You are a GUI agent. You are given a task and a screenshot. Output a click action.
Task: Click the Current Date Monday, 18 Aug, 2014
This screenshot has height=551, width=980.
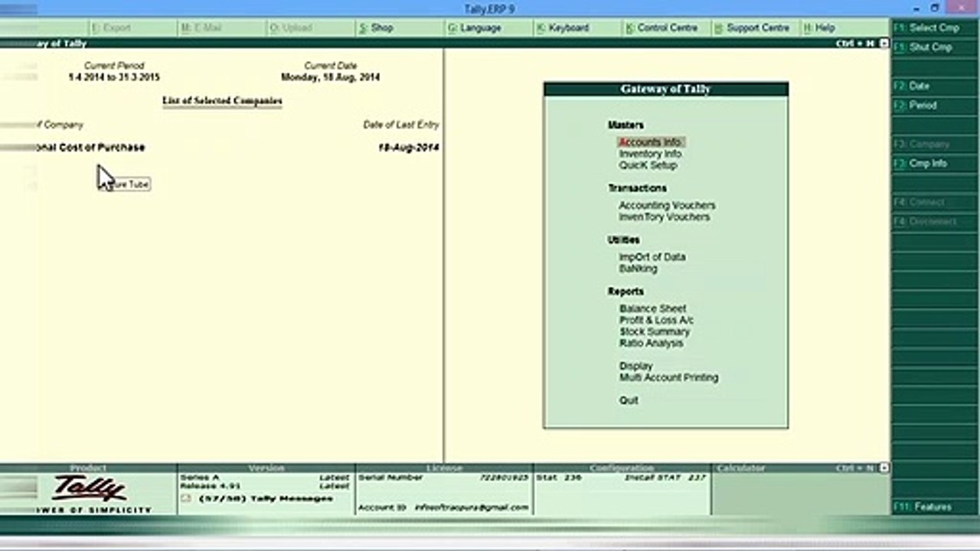pyautogui.click(x=331, y=77)
